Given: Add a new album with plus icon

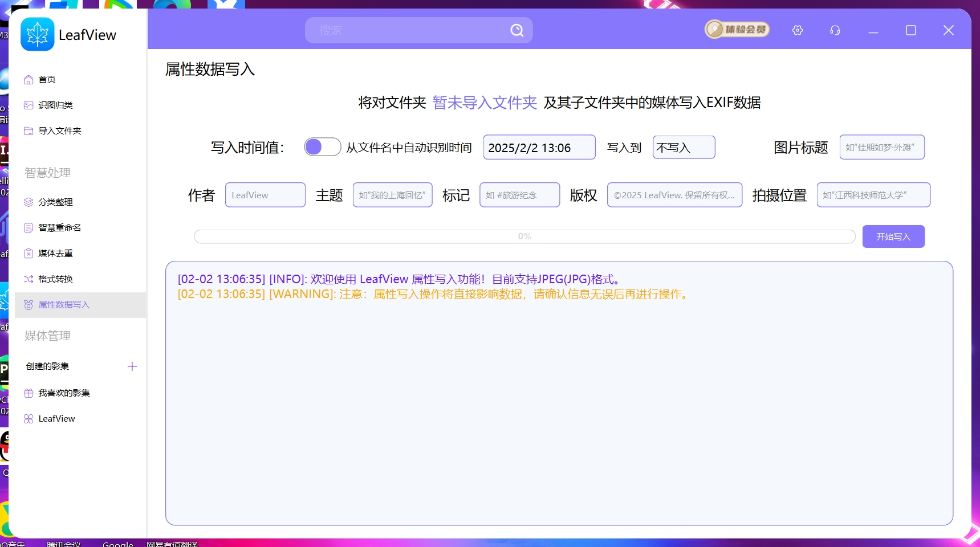Looking at the screenshot, I should pos(132,366).
